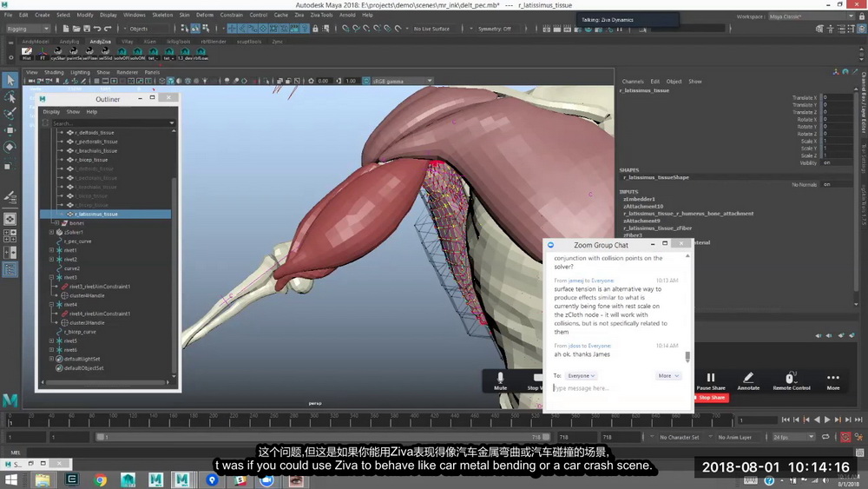The image size is (868, 489).
Task: Run the solvON shelf button
Action: tap(137, 53)
